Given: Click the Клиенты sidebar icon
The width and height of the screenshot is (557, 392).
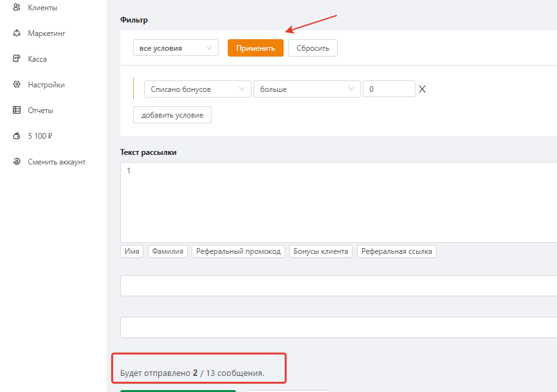Looking at the screenshot, I should [x=17, y=7].
